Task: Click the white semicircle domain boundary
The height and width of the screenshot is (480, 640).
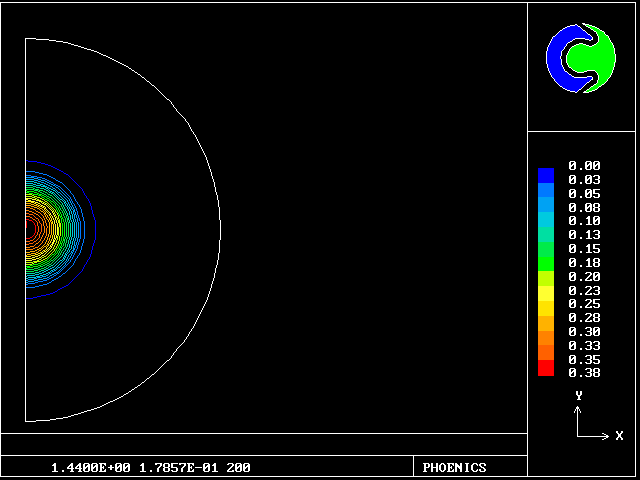Action: (x=220, y=230)
